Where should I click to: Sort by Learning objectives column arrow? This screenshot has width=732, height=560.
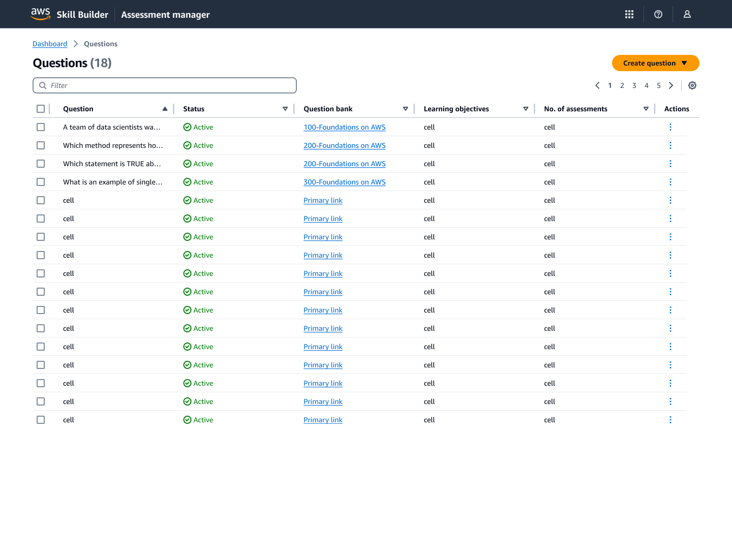[526, 109]
